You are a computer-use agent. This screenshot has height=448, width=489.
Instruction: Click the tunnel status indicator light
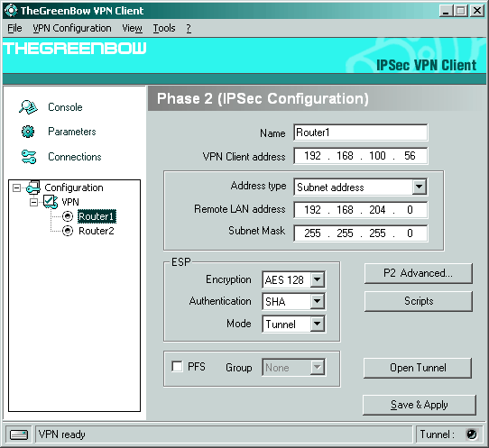471,434
